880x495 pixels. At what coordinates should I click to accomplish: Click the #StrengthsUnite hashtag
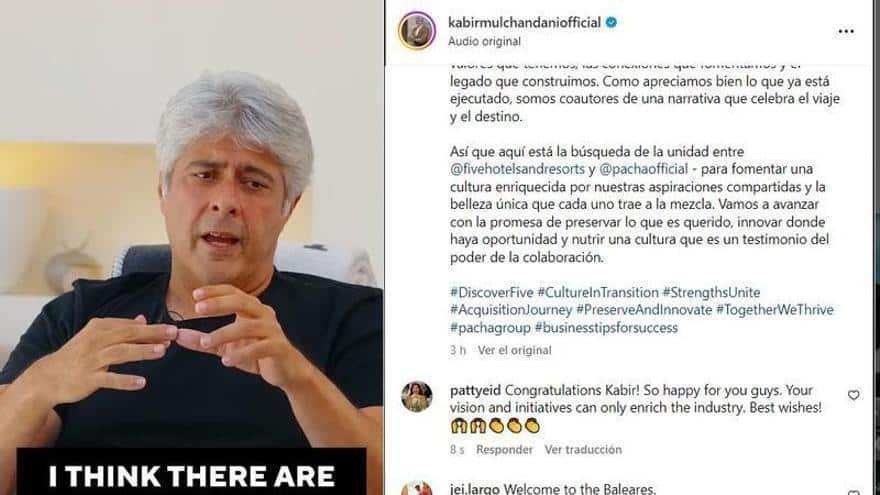tap(711, 292)
